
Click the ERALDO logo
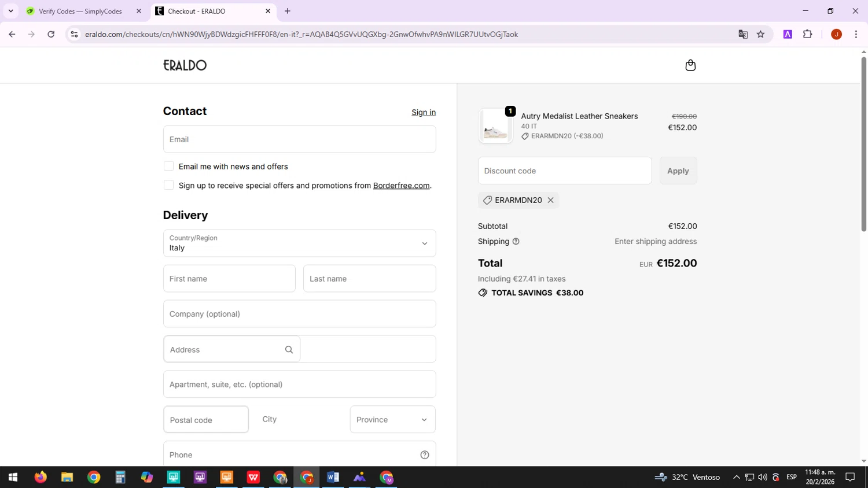[185, 65]
